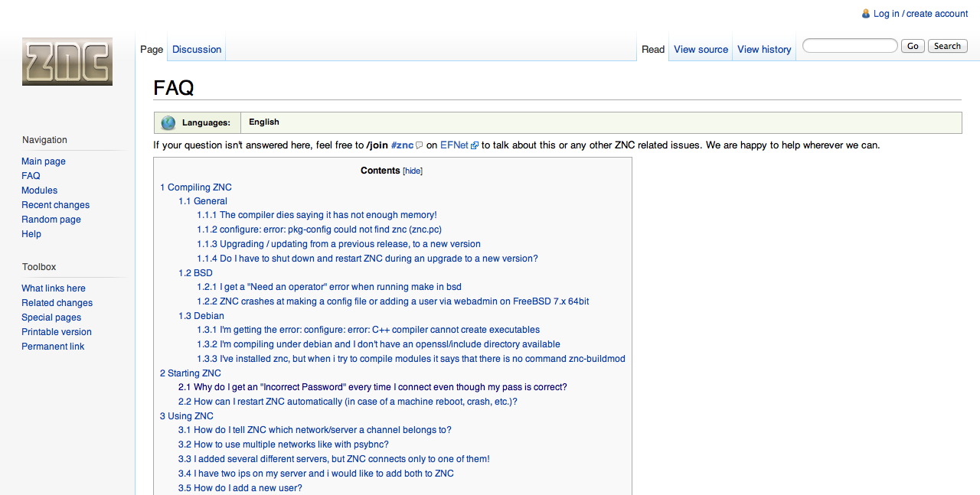
Task: Open Printable version link
Action: pyautogui.click(x=57, y=332)
